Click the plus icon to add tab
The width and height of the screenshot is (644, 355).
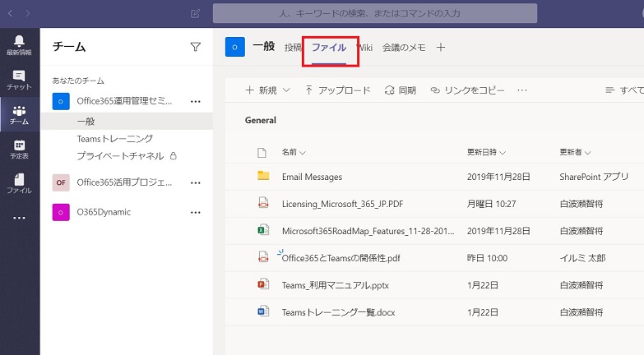point(441,47)
